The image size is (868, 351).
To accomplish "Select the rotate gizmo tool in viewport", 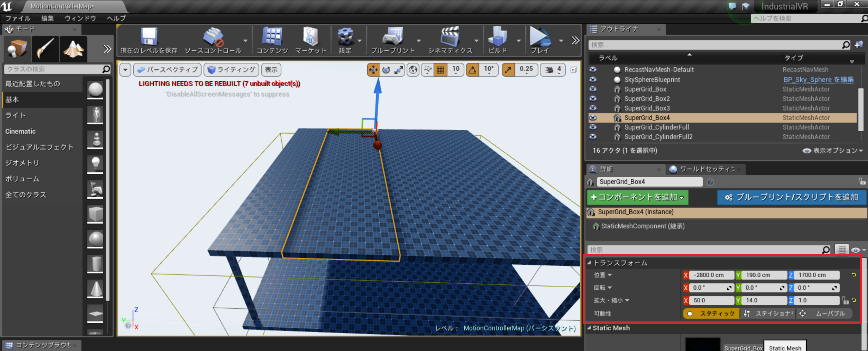I will click(386, 70).
